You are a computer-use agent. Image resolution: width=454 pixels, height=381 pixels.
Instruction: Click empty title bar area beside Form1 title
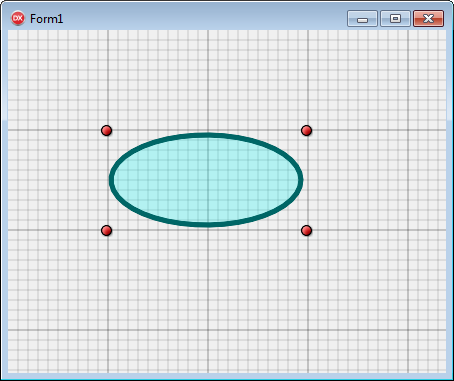[x=200, y=18]
